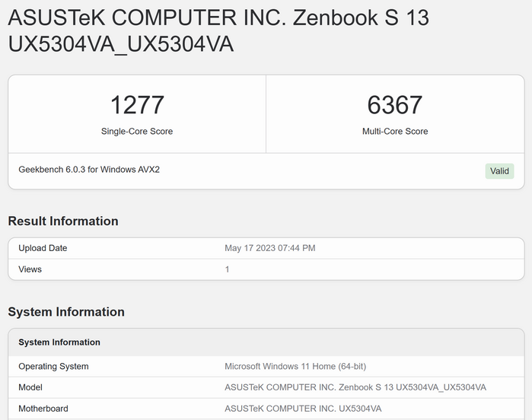
Task: Click the green Valid badge
Action: coord(499,171)
